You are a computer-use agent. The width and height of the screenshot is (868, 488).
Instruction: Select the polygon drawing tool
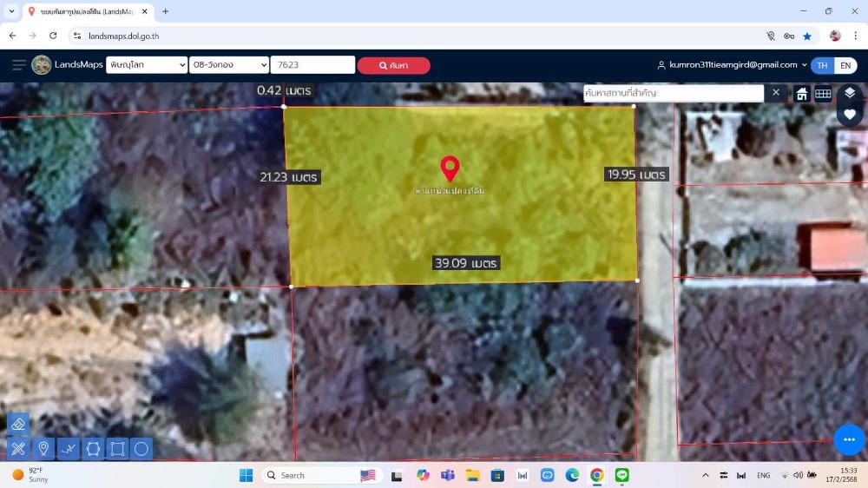pyautogui.click(x=93, y=448)
